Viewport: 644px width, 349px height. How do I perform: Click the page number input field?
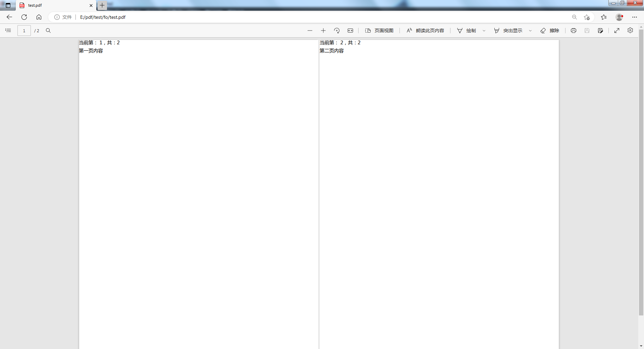point(24,31)
